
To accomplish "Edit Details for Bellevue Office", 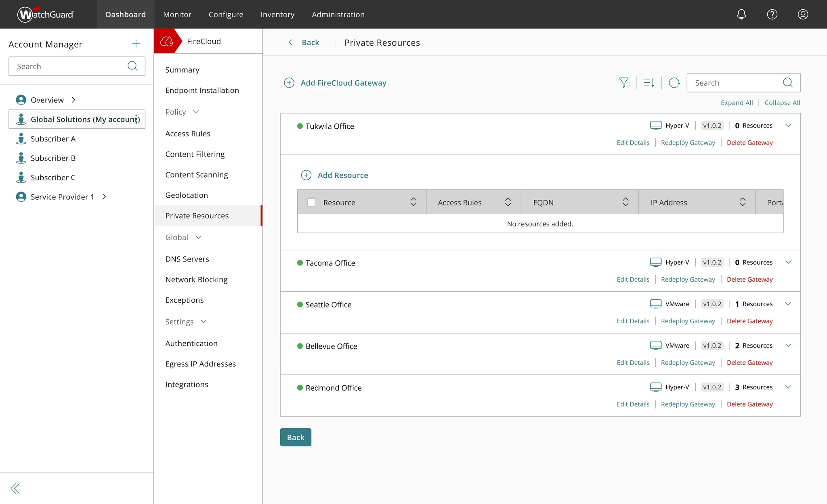I will tap(633, 362).
